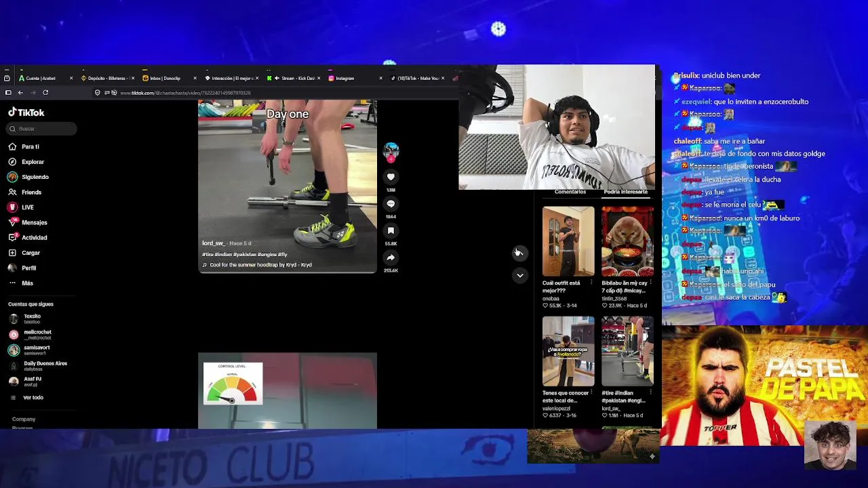Follow lord_sw_ via the avatar plus button
The height and width of the screenshot is (488, 868).
391,160
